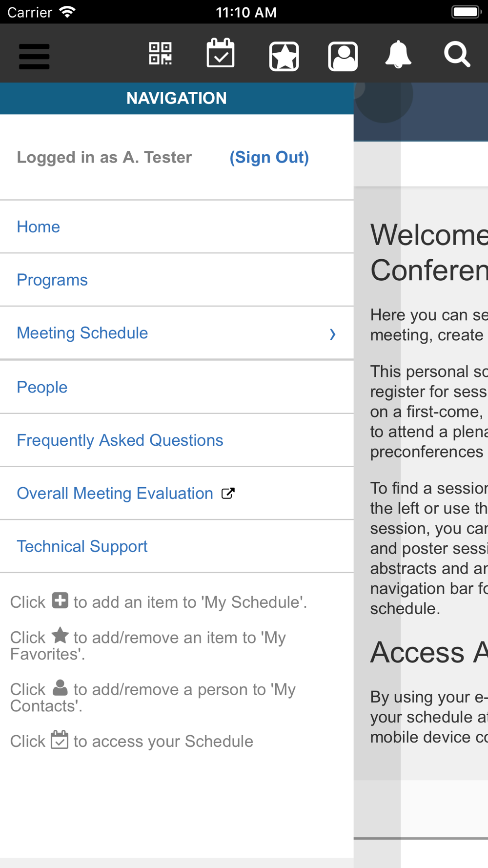Image resolution: width=488 pixels, height=868 pixels.
Task: Open Technical Support page
Action: (82, 547)
